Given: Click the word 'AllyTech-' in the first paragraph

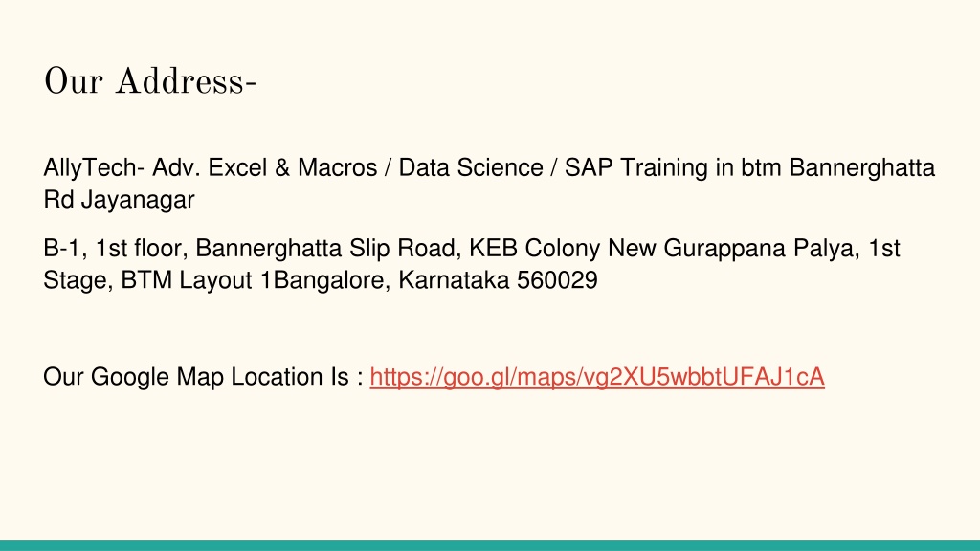Looking at the screenshot, I should pos(94,168).
